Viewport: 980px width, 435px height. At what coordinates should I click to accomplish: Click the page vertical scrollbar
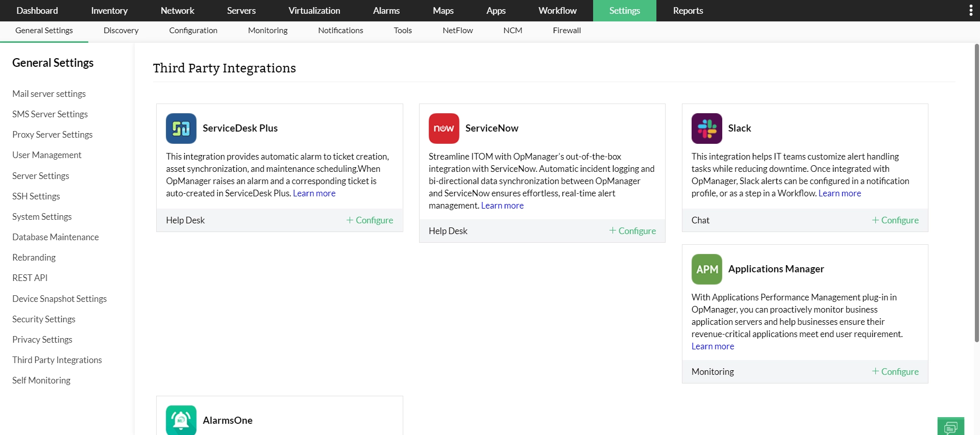pos(977,193)
